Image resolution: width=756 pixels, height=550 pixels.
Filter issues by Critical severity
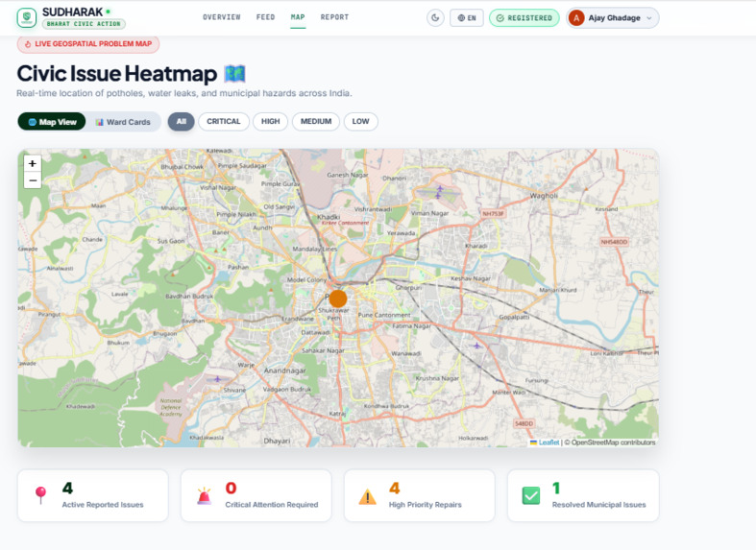coord(224,121)
